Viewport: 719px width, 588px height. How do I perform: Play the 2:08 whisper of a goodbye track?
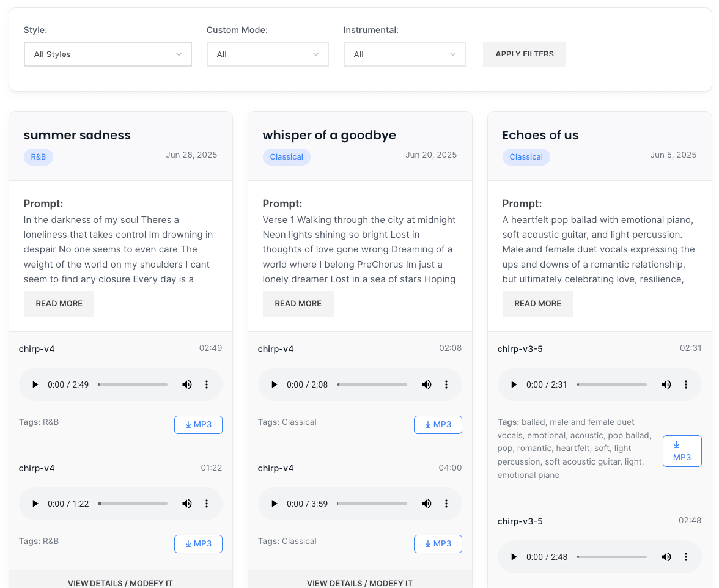tap(275, 384)
